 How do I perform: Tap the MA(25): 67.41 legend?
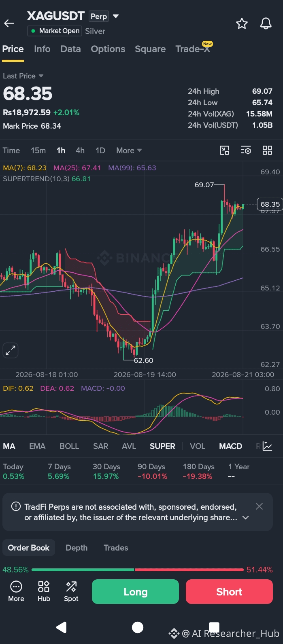coord(77,168)
